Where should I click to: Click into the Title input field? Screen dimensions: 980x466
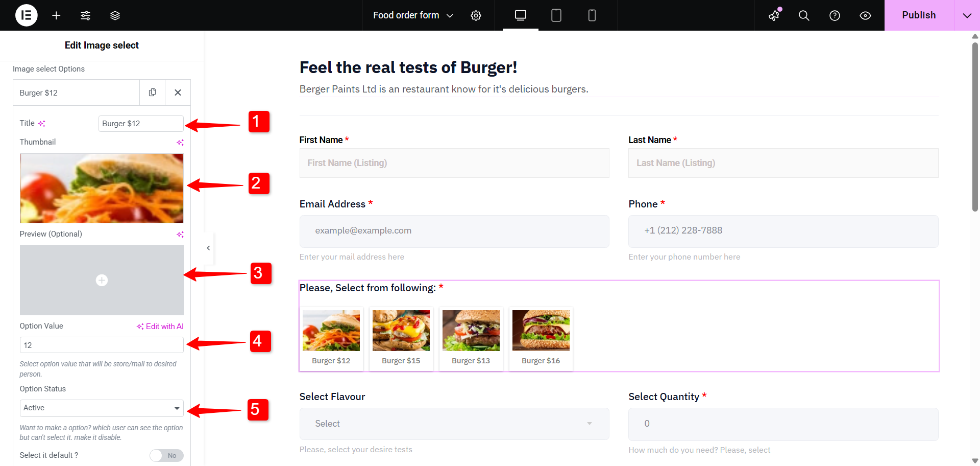141,124
